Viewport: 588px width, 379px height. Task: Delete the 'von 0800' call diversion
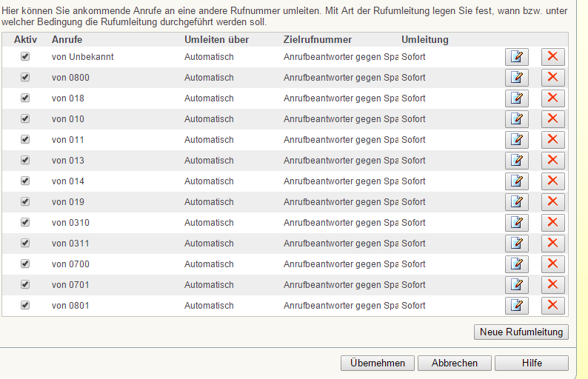click(x=552, y=78)
